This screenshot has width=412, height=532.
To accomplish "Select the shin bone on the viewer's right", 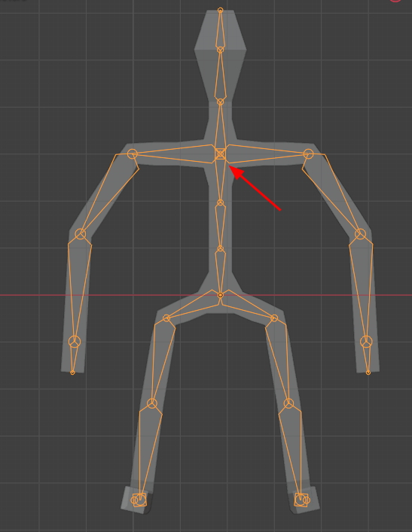I will pyautogui.click(x=292, y=453).
